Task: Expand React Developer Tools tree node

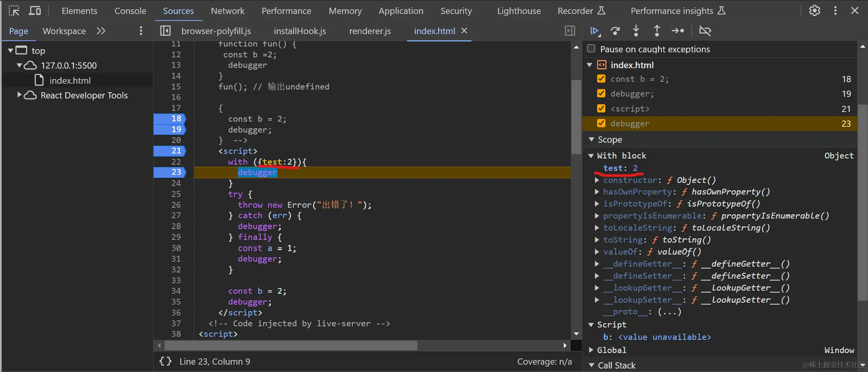Action: [19, 95]
